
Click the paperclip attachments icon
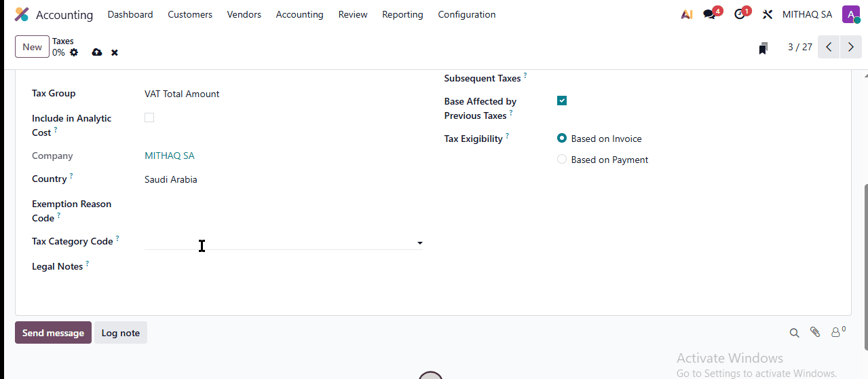coord(815,332)
